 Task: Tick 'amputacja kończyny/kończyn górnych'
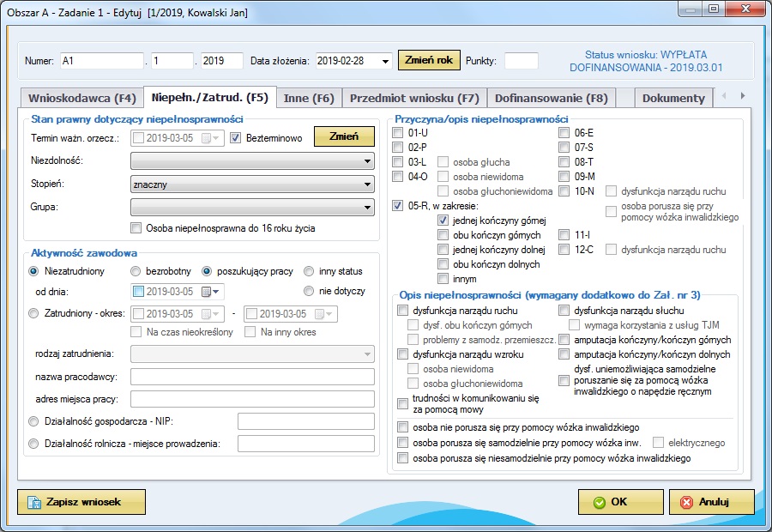[564, 340]
